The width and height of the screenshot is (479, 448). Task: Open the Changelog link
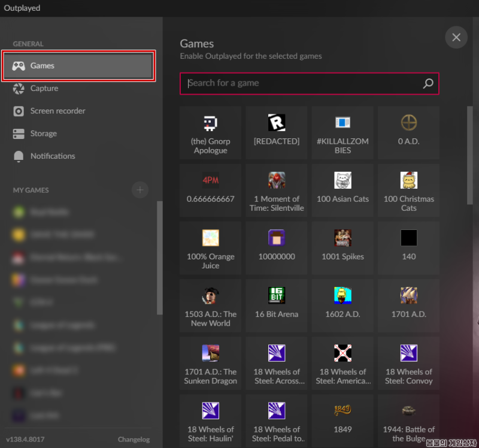pyautogui.click(x=134, y=440)
